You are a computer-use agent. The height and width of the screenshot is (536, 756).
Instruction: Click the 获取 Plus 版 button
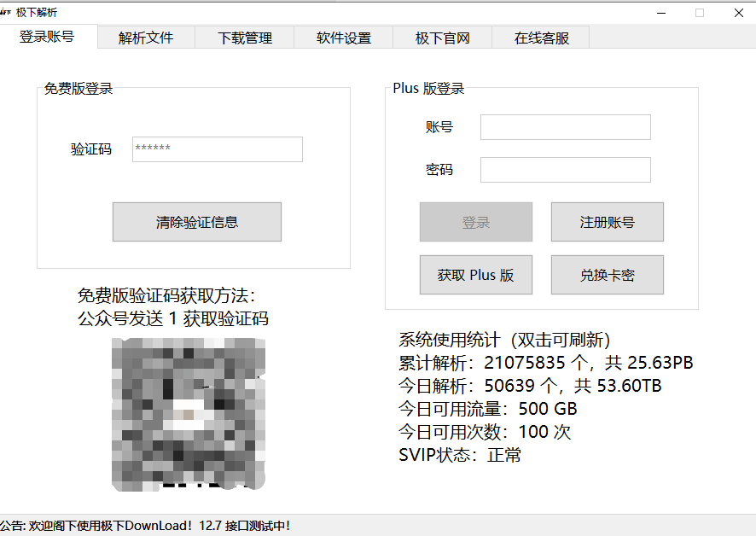coord(476,275)
